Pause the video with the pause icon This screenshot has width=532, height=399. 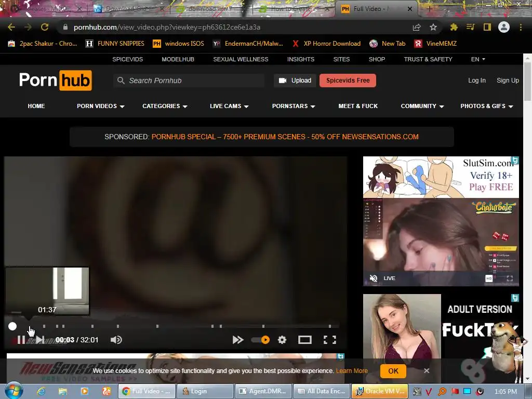[21, 340]
